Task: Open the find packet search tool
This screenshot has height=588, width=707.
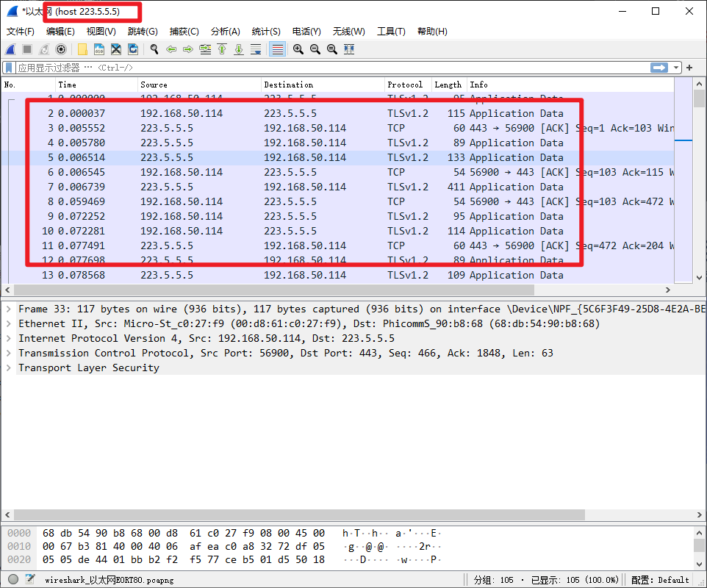Action: click(x=154, y=49)
